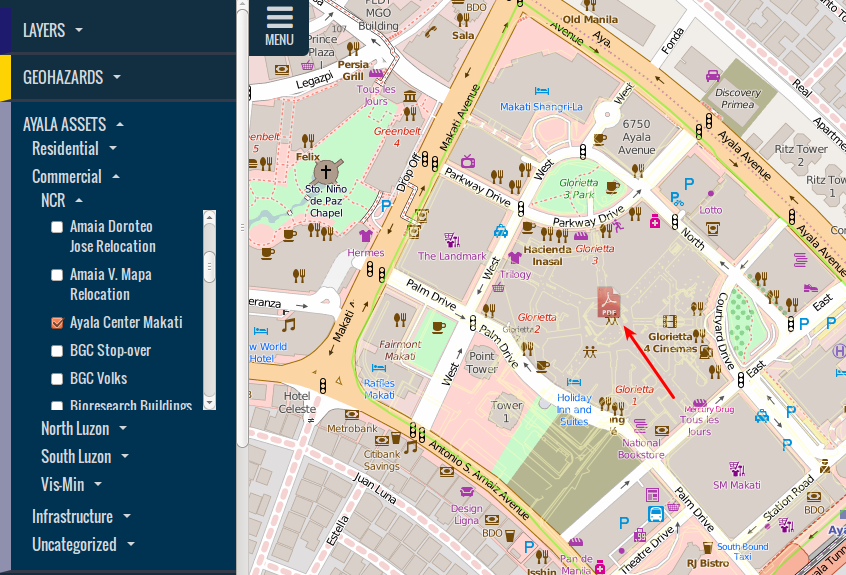Click the Mercury Drug map label
Image resolution: width=846 pixels, height=575 pixels.
[x=709, y=409]
